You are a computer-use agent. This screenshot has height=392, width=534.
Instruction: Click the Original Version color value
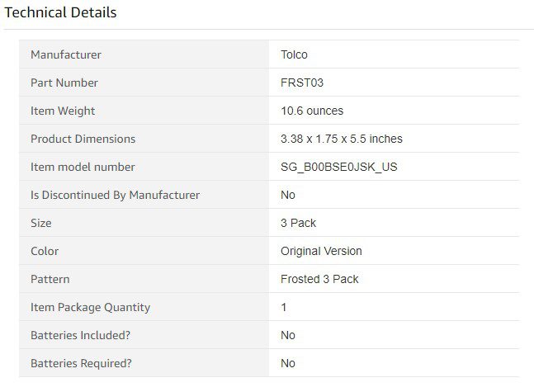point(321,251)
